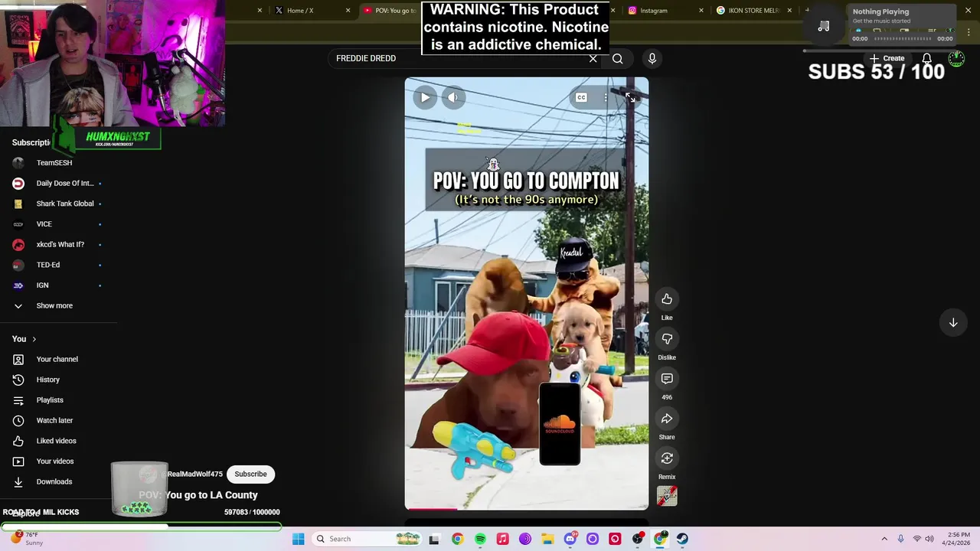The width and height of the screenshot is (980, 551).
Task: Open YouTube notifications bell
Action: 927,59
